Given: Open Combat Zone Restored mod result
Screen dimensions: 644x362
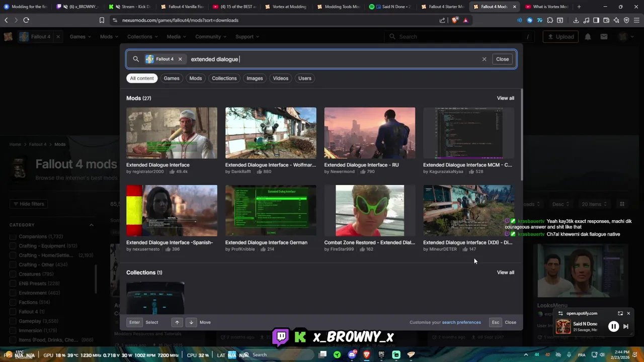Looking at the screenshot, I should pos(370,211).
